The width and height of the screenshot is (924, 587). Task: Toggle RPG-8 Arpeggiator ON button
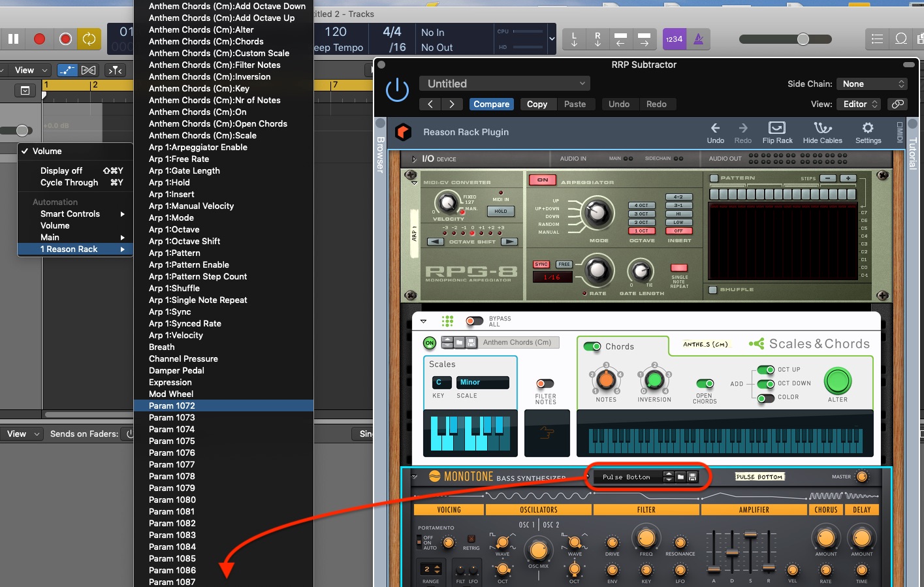click(543, 180)
